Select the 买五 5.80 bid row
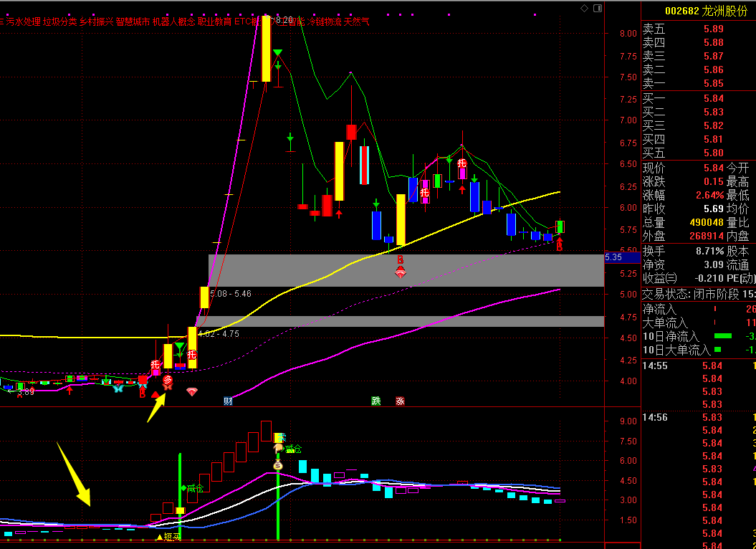 (699, 153)
